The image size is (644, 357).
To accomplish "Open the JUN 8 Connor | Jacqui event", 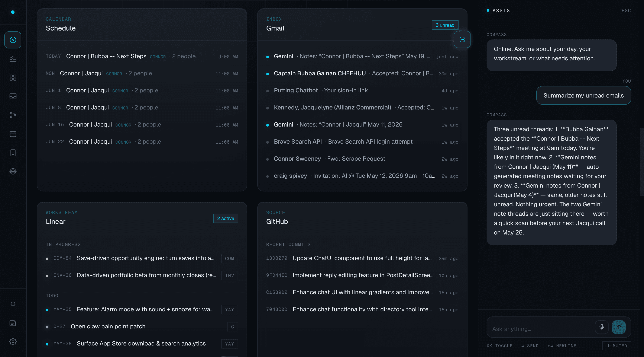I will 142,108.
